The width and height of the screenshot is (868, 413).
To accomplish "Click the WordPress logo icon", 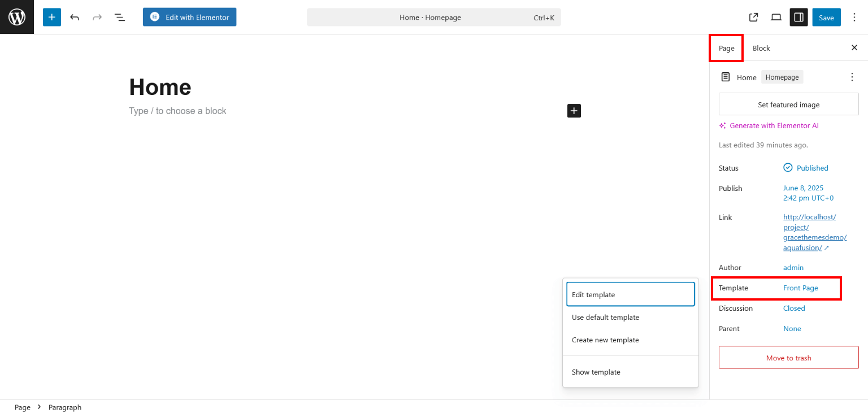I will click(17, 17).
